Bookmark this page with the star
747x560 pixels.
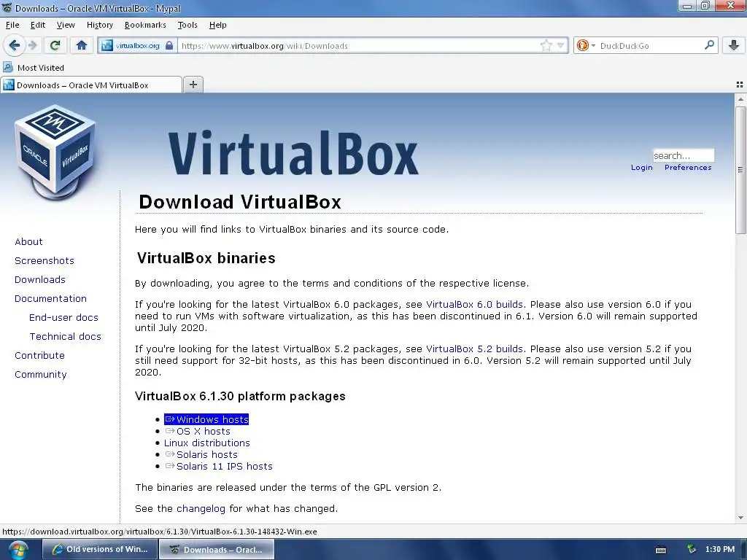pyautogui.click(x=546, y=46)
